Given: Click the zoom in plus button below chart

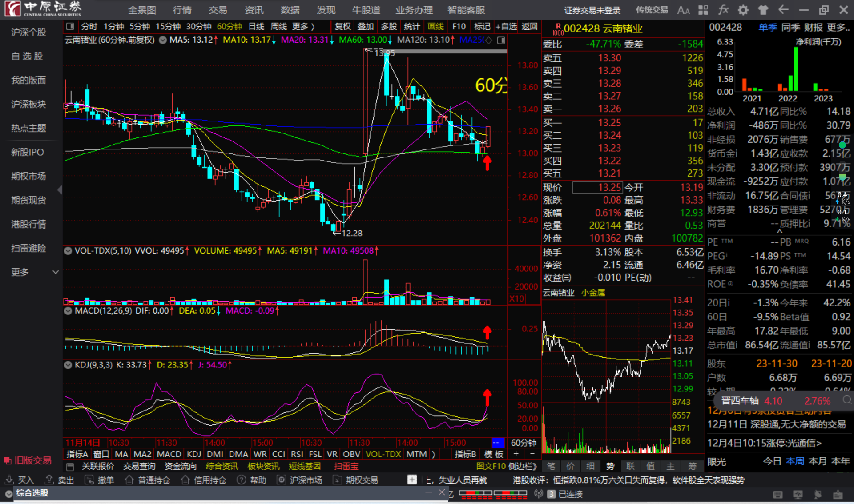Looking at the screenshot, I should (x=516, y=454).
